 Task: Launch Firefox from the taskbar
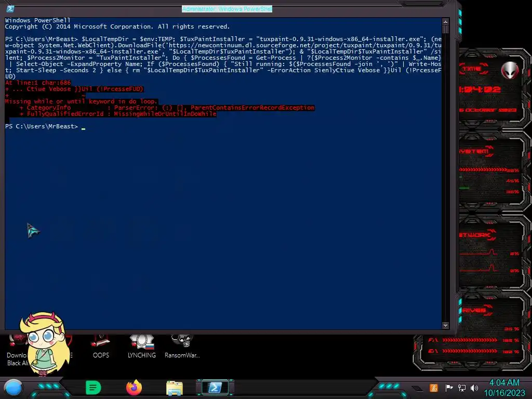[134, 388]
